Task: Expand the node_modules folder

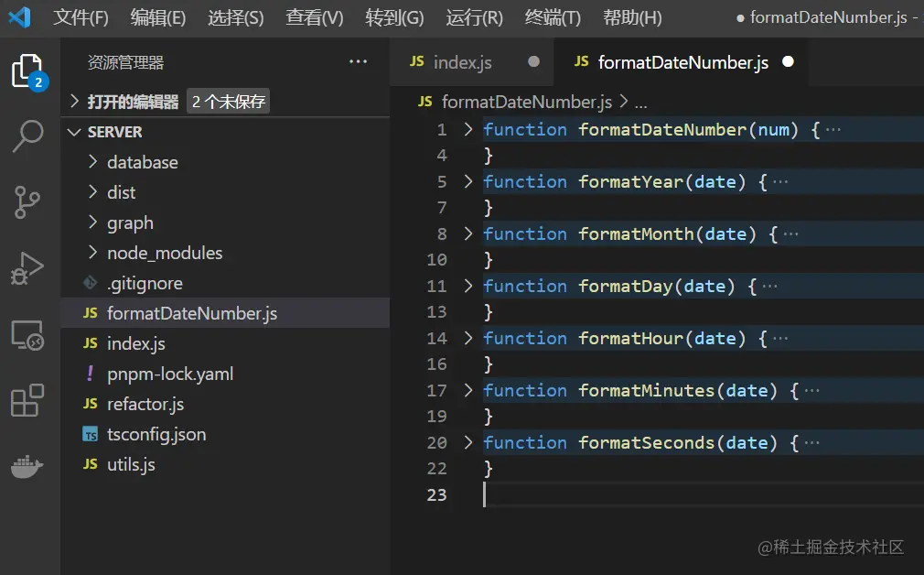Action: 164,253
